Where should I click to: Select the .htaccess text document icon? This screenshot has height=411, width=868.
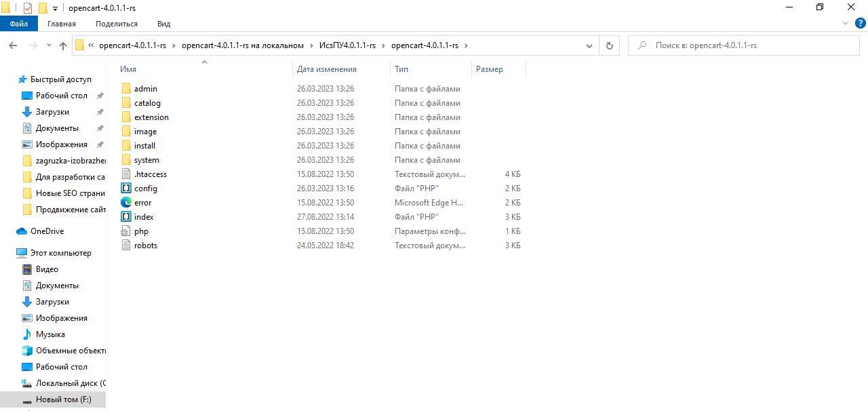pyautogui.click(x=126, y=174)
